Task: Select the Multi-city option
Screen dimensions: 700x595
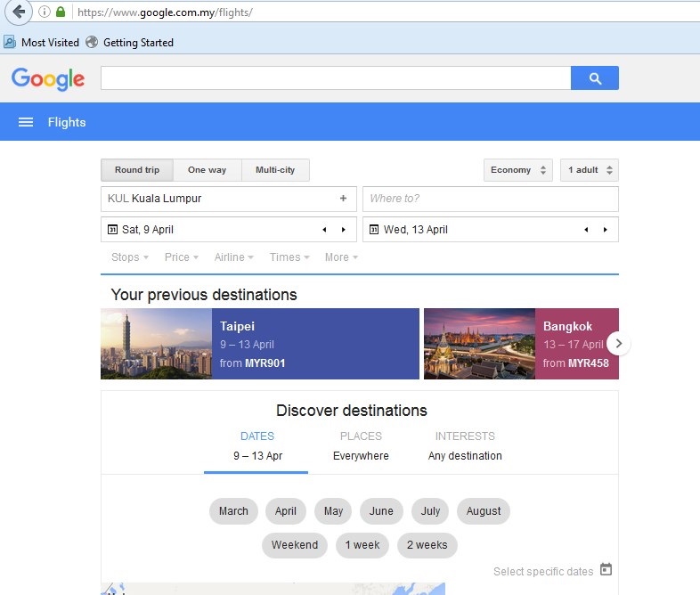Action: 275,170
